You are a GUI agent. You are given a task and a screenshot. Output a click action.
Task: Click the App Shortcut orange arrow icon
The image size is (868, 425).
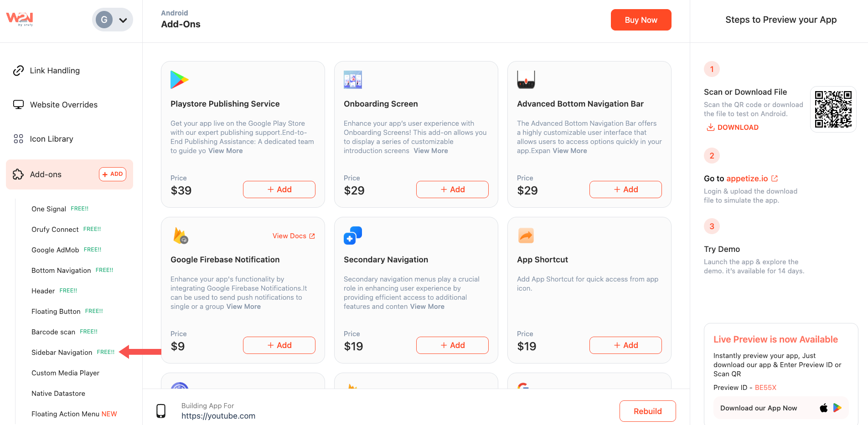click(x=526, y=236)
